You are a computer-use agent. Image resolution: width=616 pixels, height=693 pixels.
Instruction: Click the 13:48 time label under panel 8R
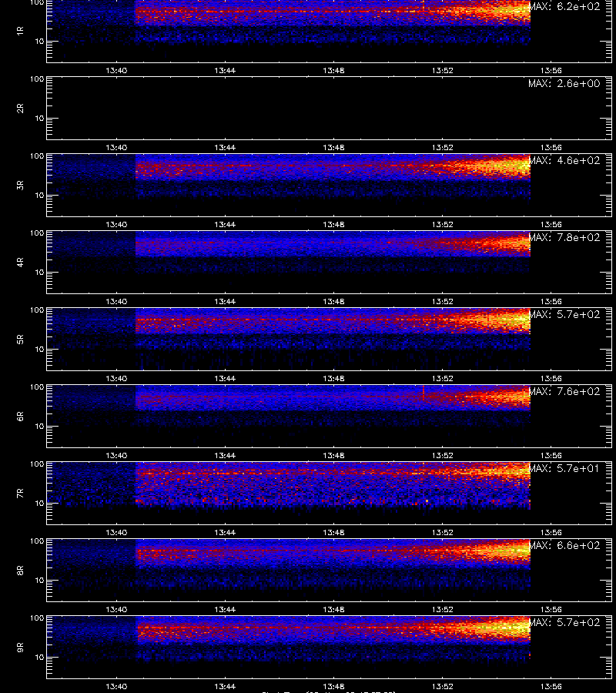(x=333, y=610)
